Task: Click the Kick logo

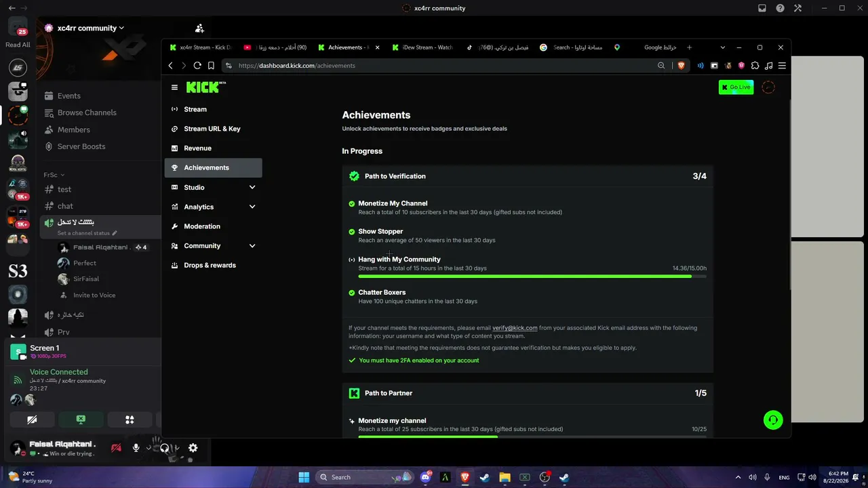Action: click(x=205, y=87)
